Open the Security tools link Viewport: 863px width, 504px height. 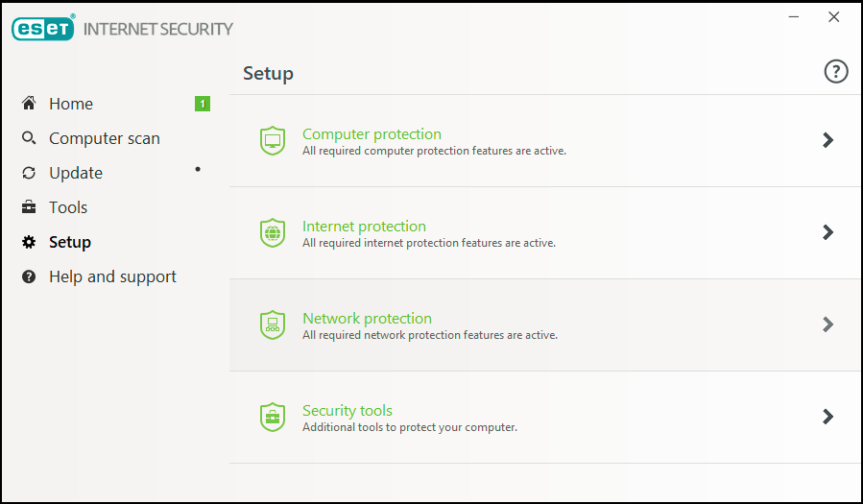(x=348, y=411)
